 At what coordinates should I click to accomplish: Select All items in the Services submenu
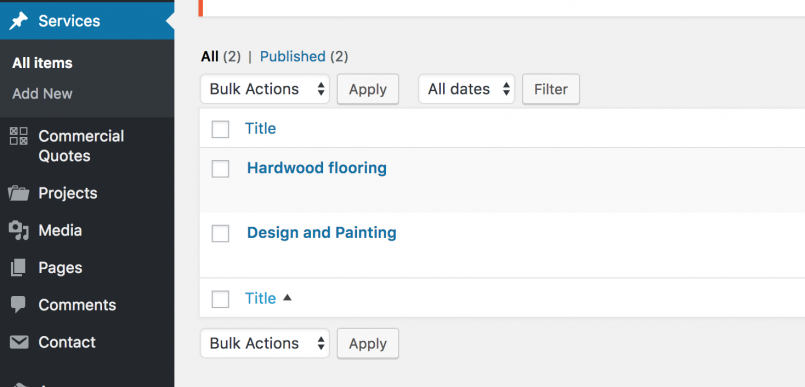tap(43, 63)
